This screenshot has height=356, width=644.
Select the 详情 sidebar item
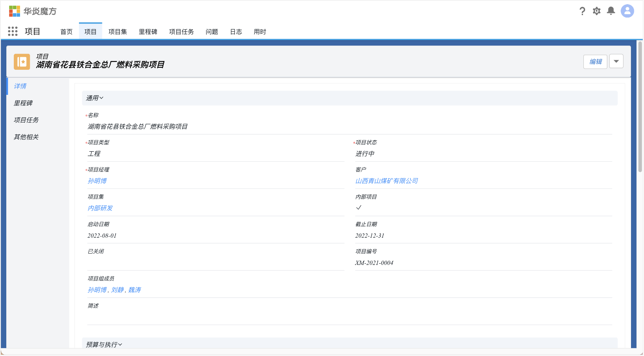point(20,86)
